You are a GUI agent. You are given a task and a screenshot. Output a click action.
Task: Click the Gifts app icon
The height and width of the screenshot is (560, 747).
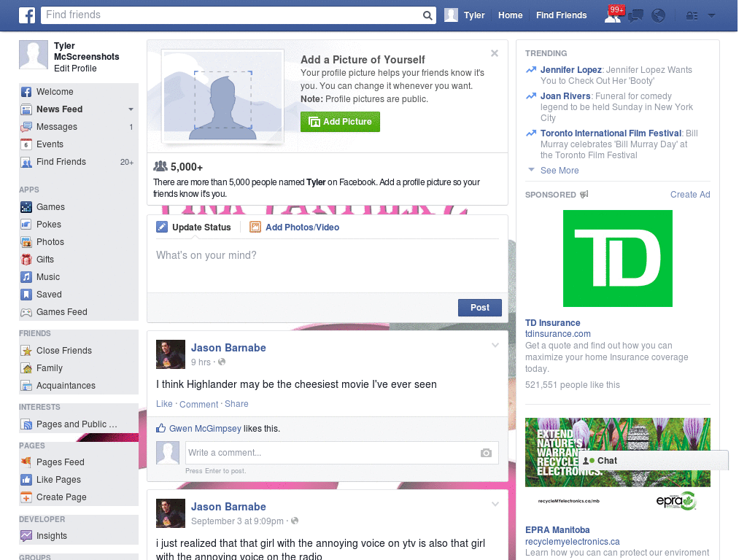26,260
